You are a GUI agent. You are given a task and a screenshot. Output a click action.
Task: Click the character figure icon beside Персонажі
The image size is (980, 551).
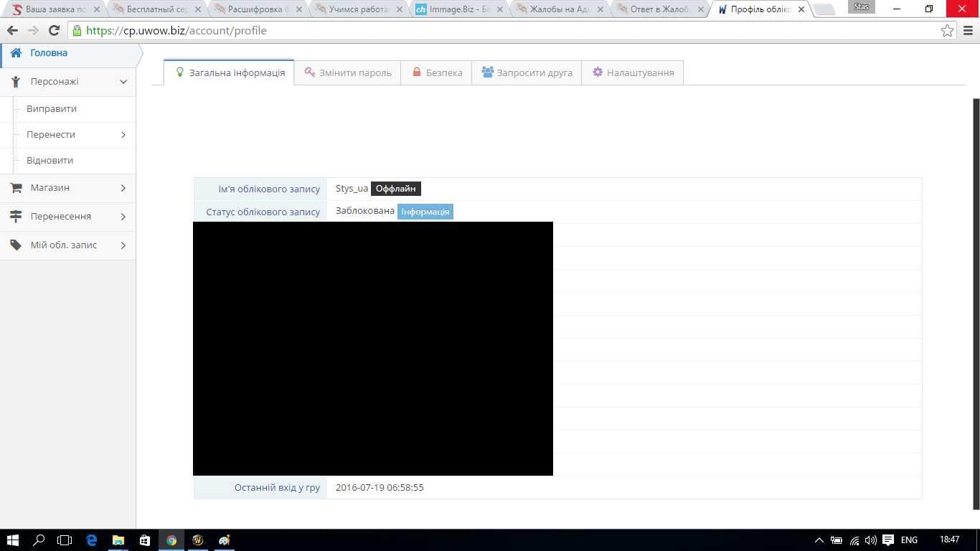click(16, 82)
